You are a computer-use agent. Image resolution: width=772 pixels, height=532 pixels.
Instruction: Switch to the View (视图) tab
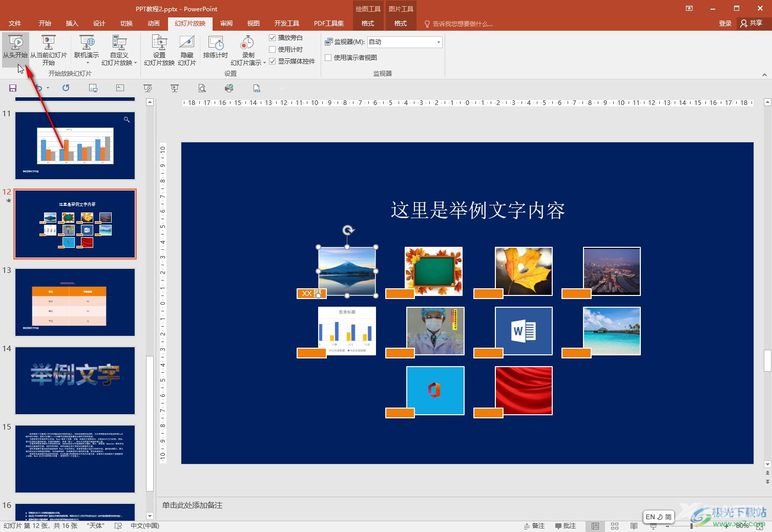pyautogui.click(x=254, y=24)
